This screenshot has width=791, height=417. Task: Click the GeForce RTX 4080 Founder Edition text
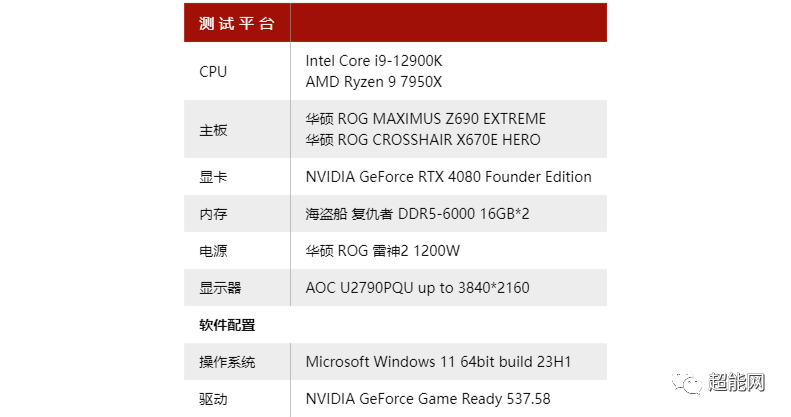pyautogui.click(x=448, y=177)
